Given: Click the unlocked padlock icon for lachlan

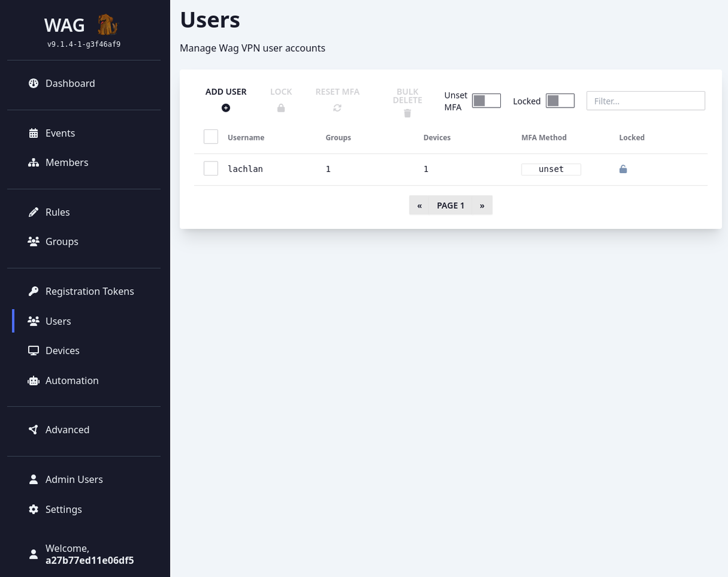Looking at the screenshot, I should click(623, 169).
